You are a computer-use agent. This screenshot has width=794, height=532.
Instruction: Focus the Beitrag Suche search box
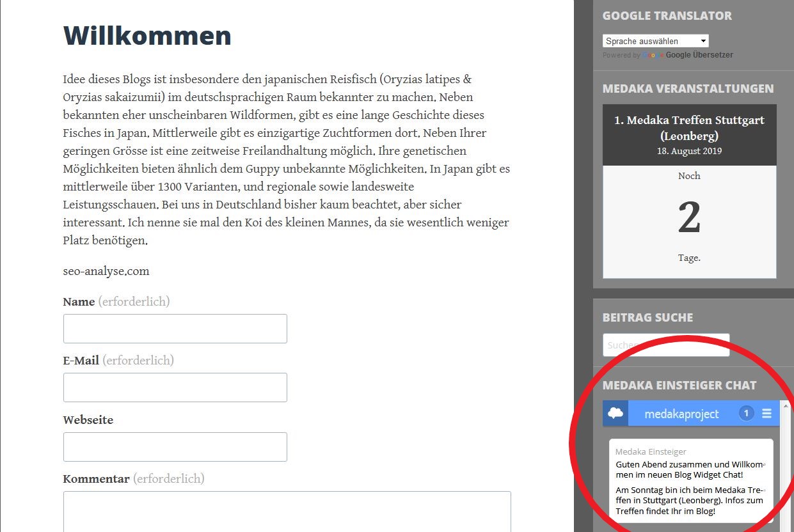(665, 345)
